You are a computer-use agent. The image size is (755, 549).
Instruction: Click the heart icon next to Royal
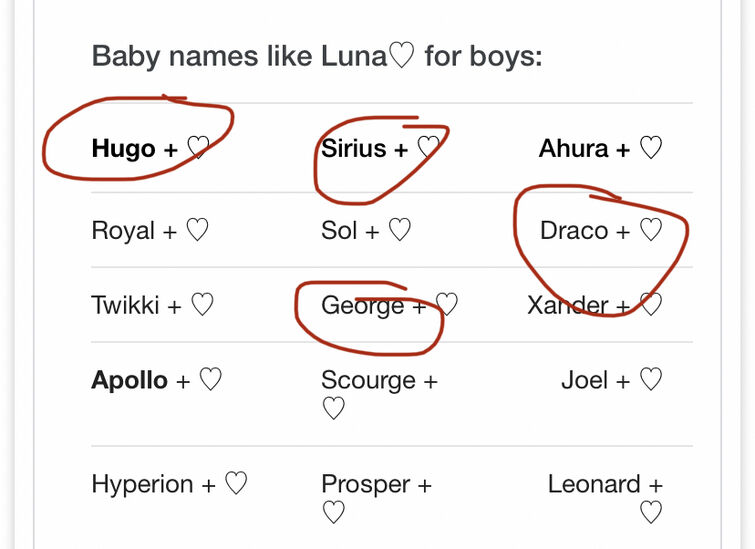pyautogui.click(x=197, y=230)
